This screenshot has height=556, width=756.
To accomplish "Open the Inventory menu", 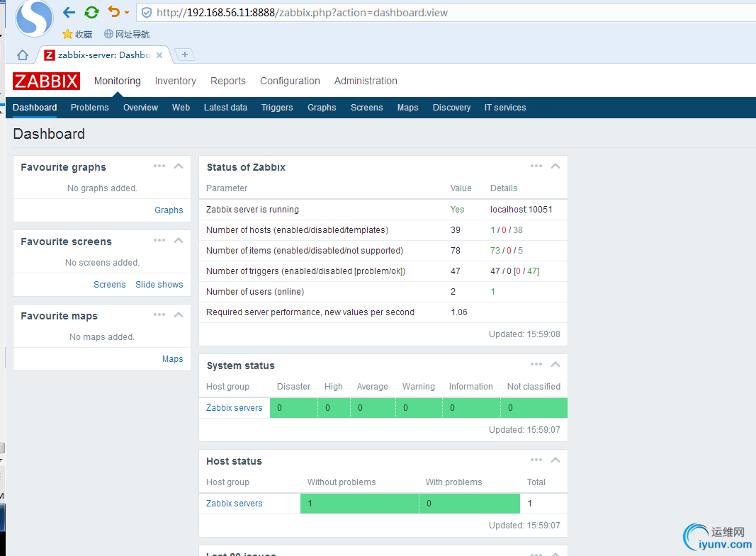I will coord(176,81).
